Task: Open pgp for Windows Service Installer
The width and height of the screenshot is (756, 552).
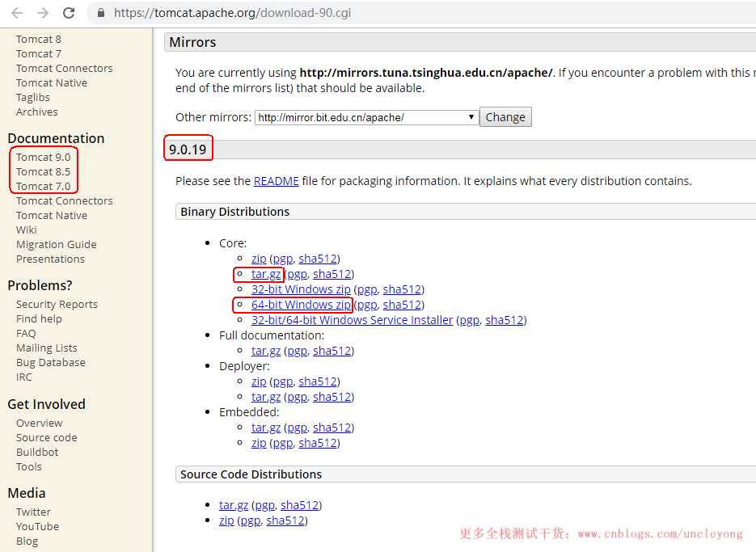Action: tap(469, 321)
